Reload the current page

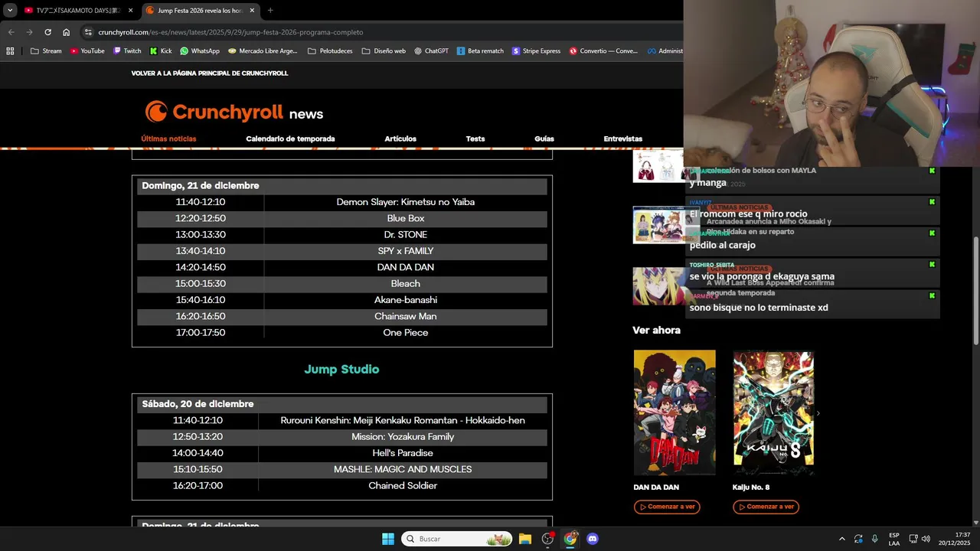[47, 32]
